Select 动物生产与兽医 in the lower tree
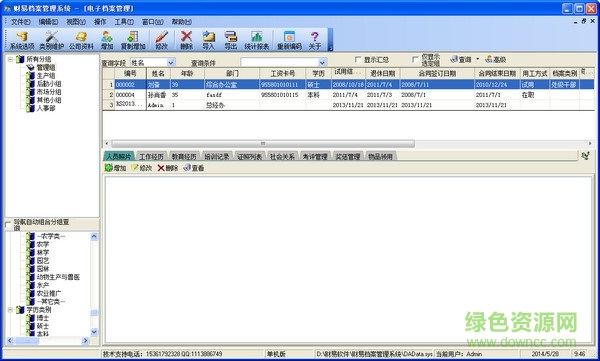Image resolution: width=600 pixels, height=361 pixels. [x=58, y=277]
